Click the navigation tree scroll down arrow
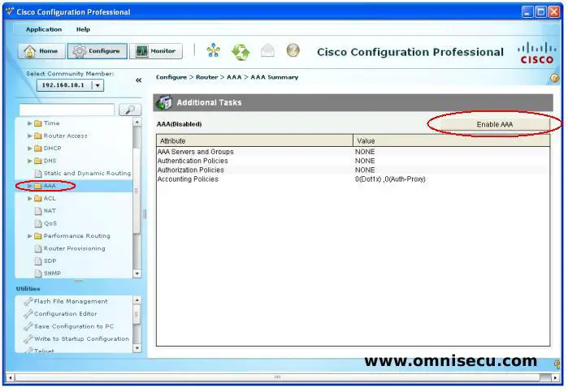 pos(137,274)
